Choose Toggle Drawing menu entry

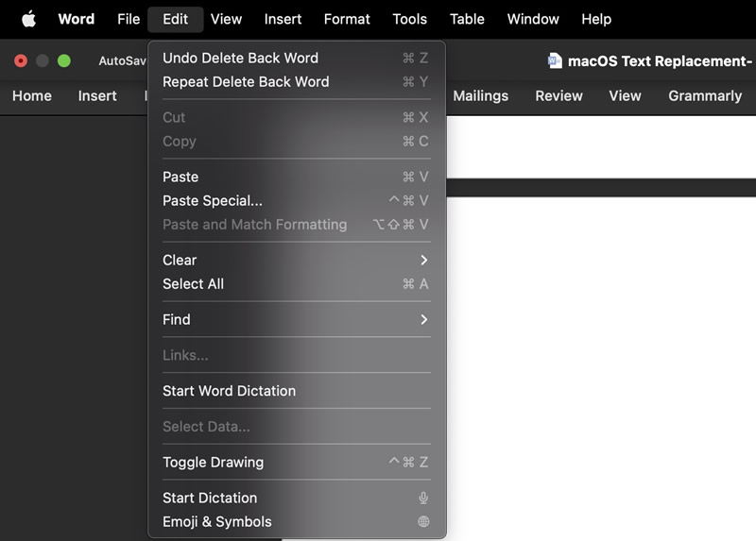tap(296, 462)
